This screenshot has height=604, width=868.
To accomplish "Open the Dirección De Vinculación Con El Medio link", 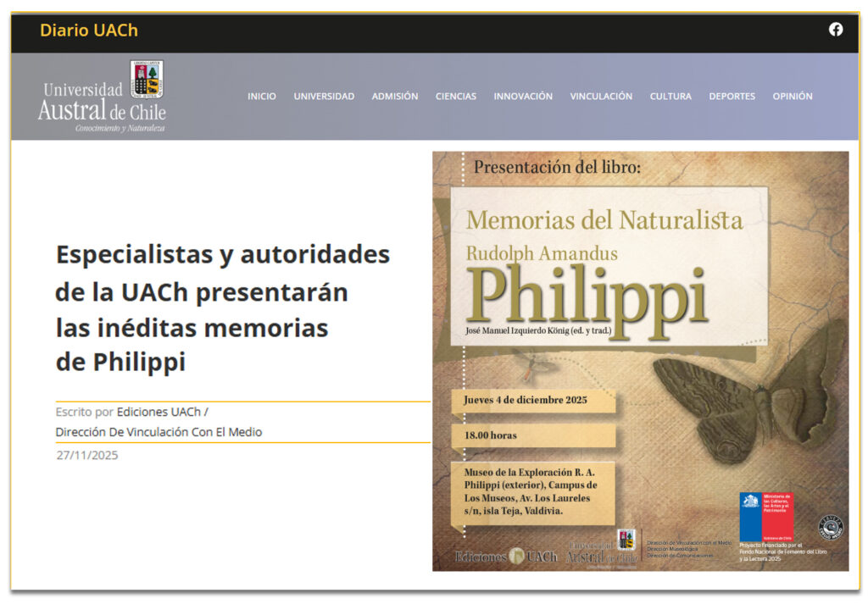I will click(159, 432).
